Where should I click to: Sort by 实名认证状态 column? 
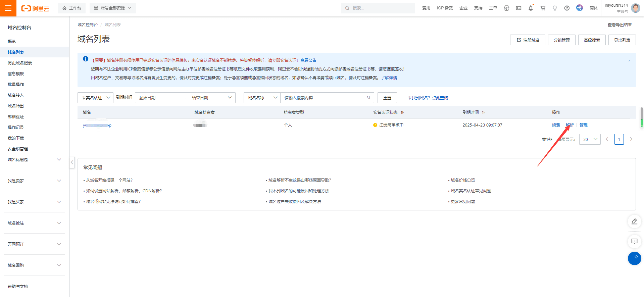pyautogui.click(x=402, y=112)
